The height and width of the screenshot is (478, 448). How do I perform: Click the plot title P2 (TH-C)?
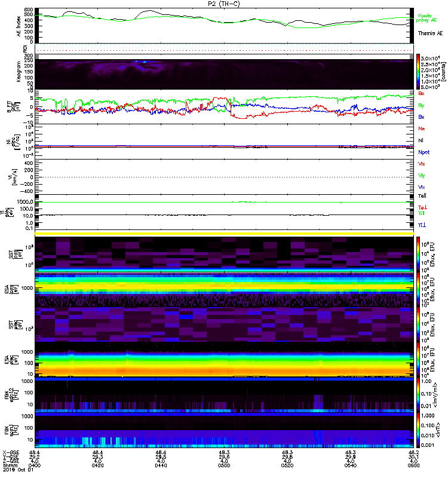tap(223, 4)
